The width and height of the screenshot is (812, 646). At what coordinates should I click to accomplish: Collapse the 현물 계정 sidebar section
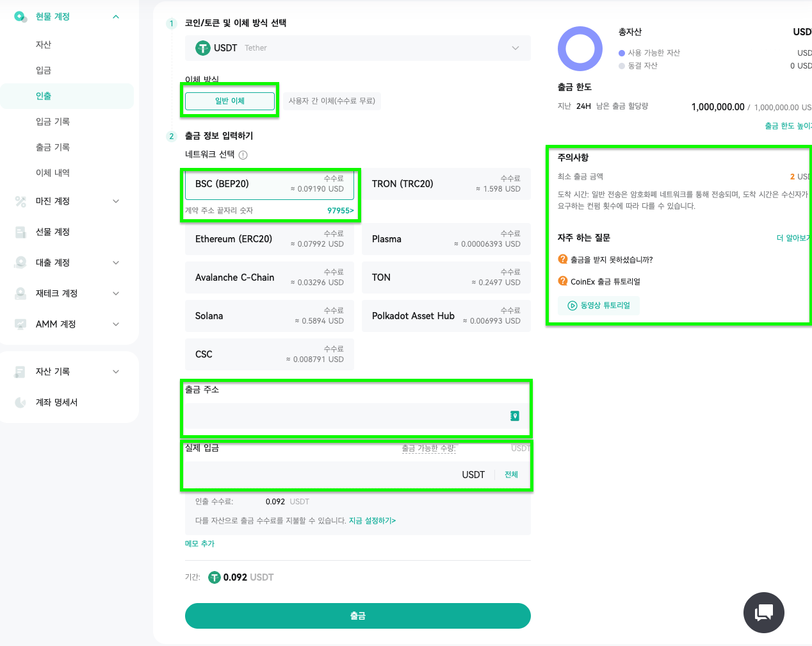click(x=116, y=17)
